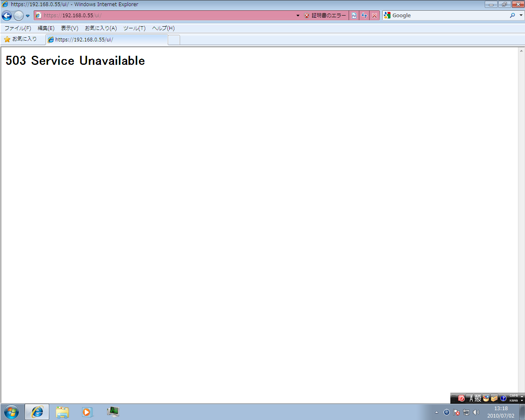Image resolution: width=525 pixels, height=420 pixels.
Task: Open the お気に入り(A) menu
Action: (x=100, y=28)
